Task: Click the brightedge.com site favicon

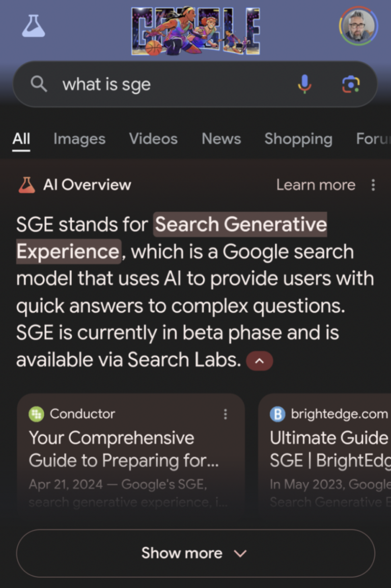Action: pos(277,414)
